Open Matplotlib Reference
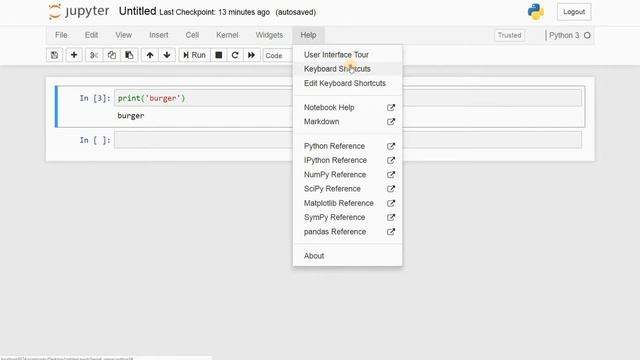The image size is (640, 360). (x=347, y=203)
